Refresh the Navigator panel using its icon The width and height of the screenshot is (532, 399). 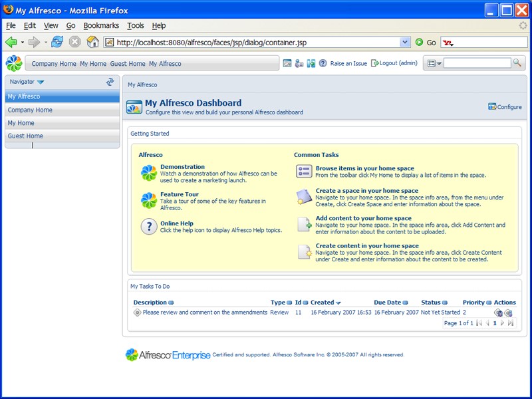[x=110, y=82]
